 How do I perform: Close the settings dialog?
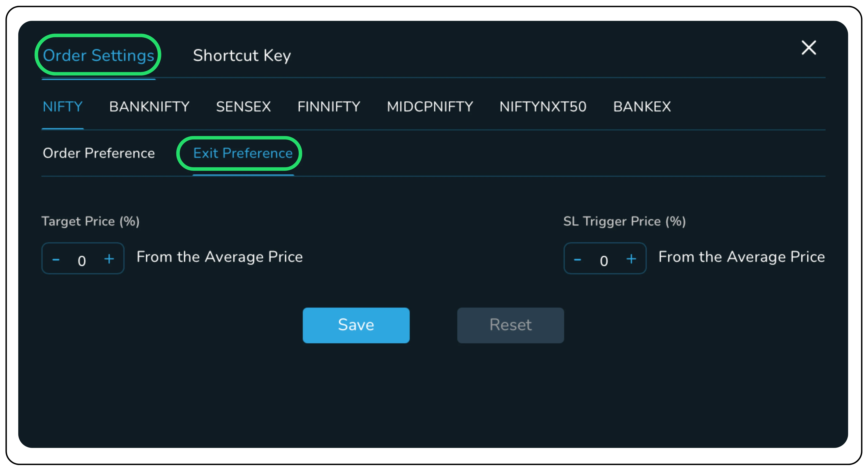coord(808,48)
